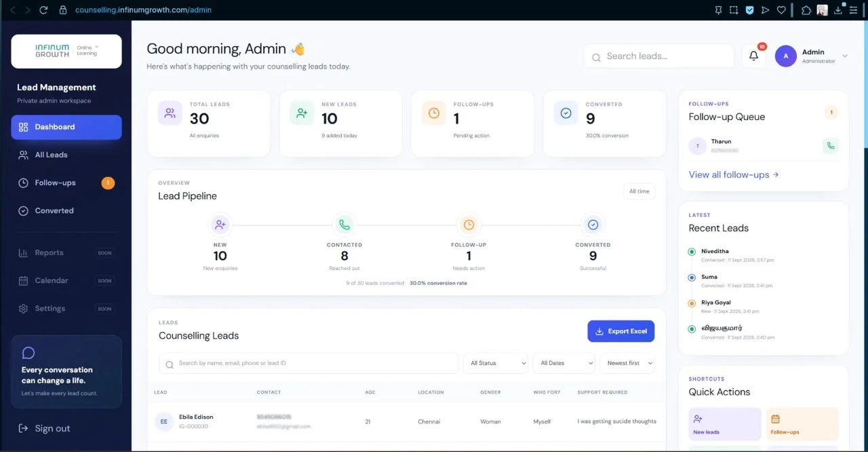Expand the Admin account chevron

tap(845, 56)
